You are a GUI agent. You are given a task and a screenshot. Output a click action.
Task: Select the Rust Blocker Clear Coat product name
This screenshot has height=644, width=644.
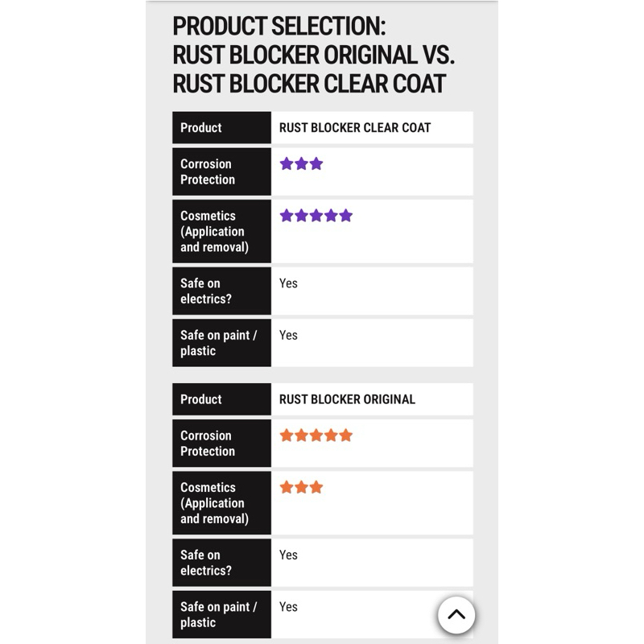click(x=354, y=128)
